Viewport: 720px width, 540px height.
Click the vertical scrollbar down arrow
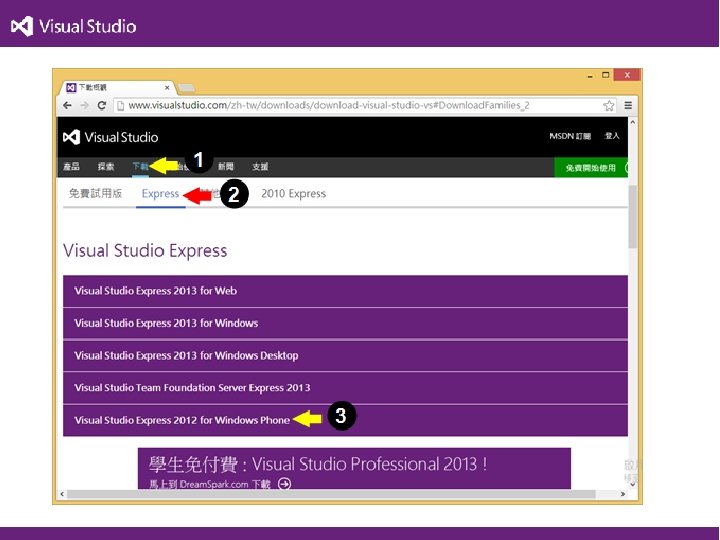click(x=633, y=484)
